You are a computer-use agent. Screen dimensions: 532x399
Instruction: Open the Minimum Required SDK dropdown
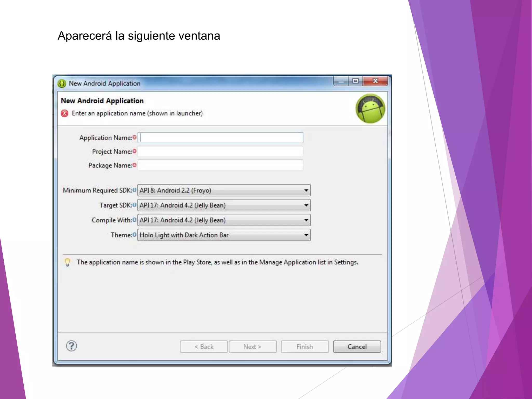pos(224,190)
